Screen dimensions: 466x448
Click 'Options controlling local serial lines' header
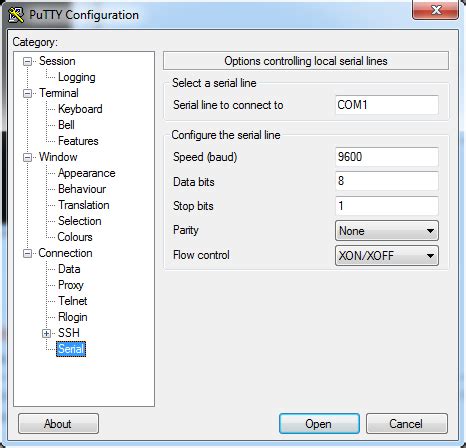306,61
